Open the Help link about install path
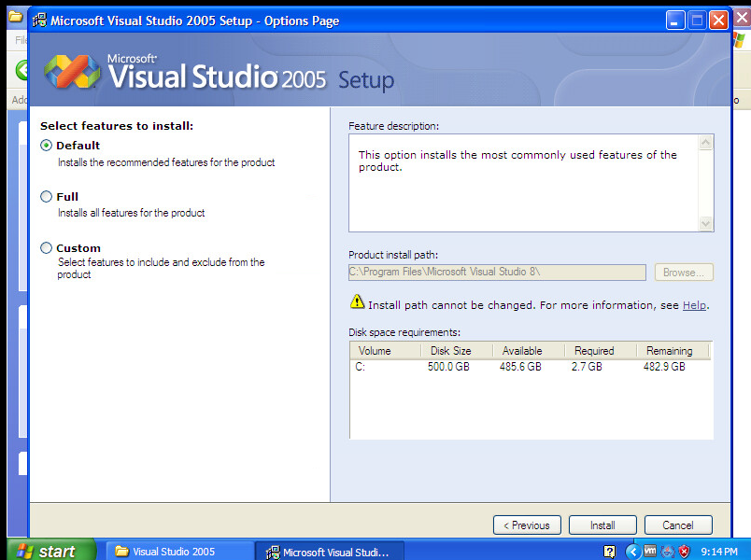Screen dimensions: 751x560 694,305
